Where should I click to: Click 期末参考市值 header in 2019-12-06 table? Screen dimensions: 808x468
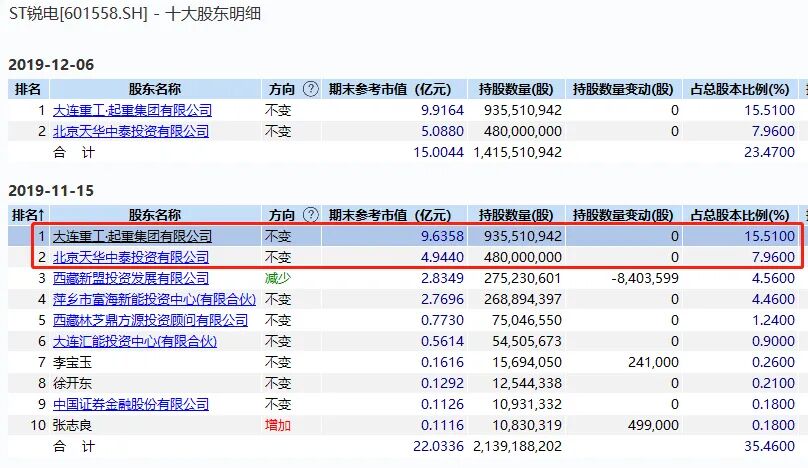point(390,89)
